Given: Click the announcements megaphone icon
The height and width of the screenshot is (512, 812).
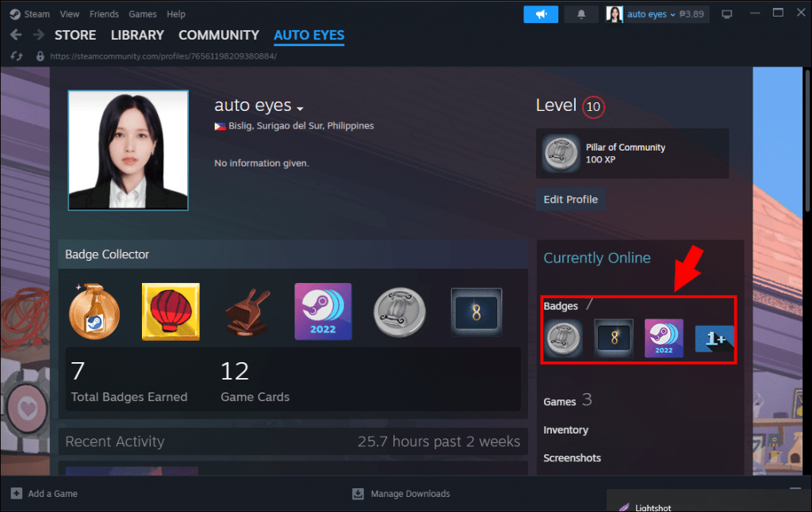Looking at the screenshot, I should click(541, 14).
